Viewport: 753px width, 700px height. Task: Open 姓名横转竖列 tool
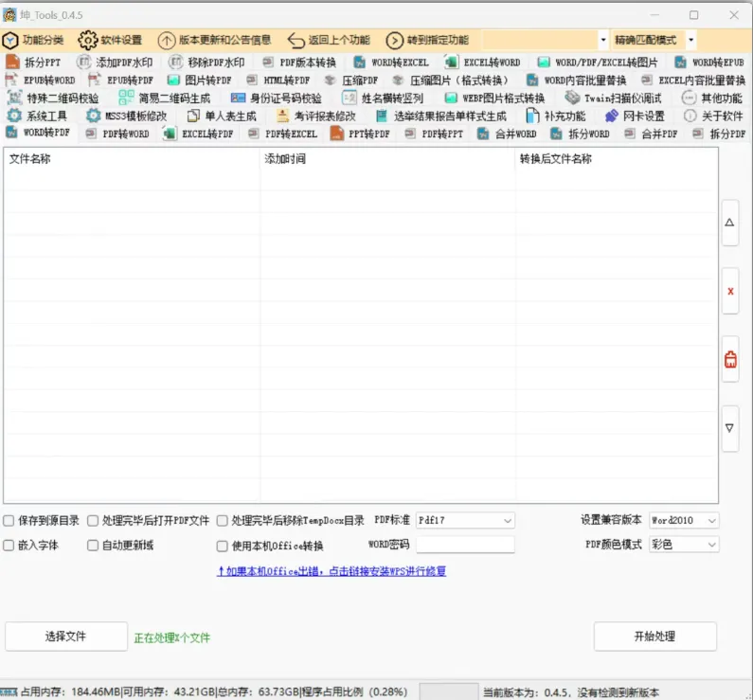[x=383, y=98]
